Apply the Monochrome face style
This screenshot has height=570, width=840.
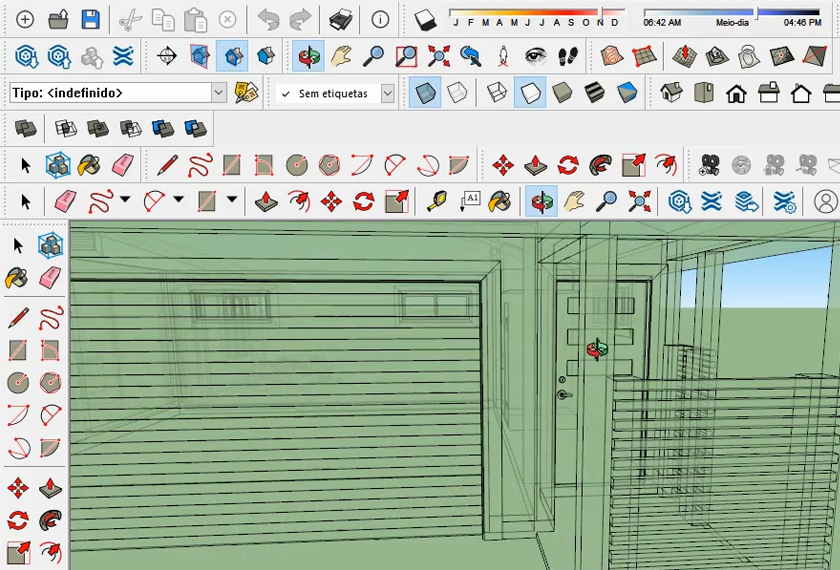tap(627, 94)
